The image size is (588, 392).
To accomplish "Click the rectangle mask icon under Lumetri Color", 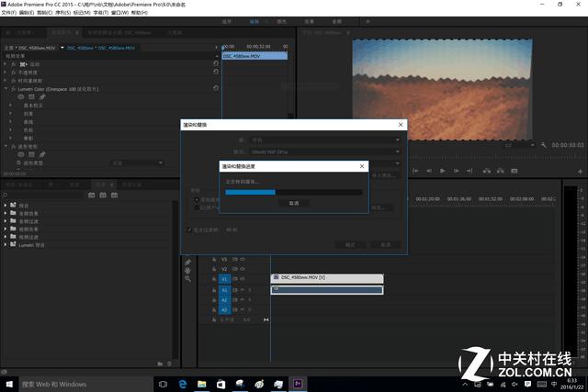I will click(x=31, y=97).
